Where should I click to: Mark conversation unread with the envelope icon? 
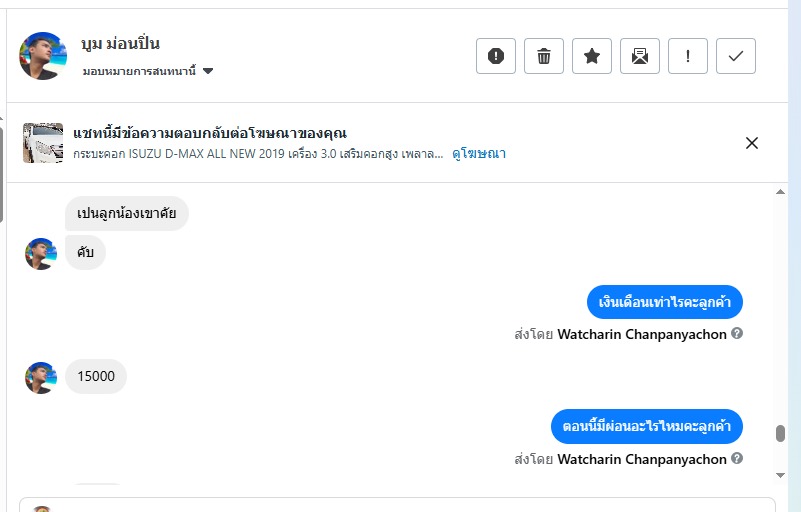pyautogui.click(x=640, y=56)
